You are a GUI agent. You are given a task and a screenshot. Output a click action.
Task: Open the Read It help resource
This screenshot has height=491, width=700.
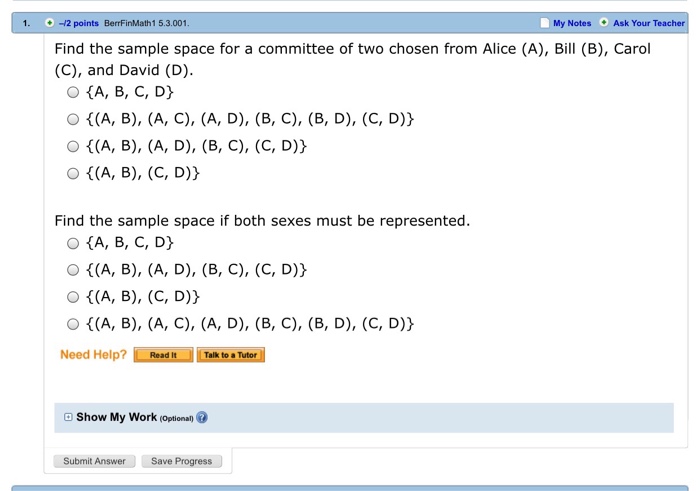(x=163, y=355)
